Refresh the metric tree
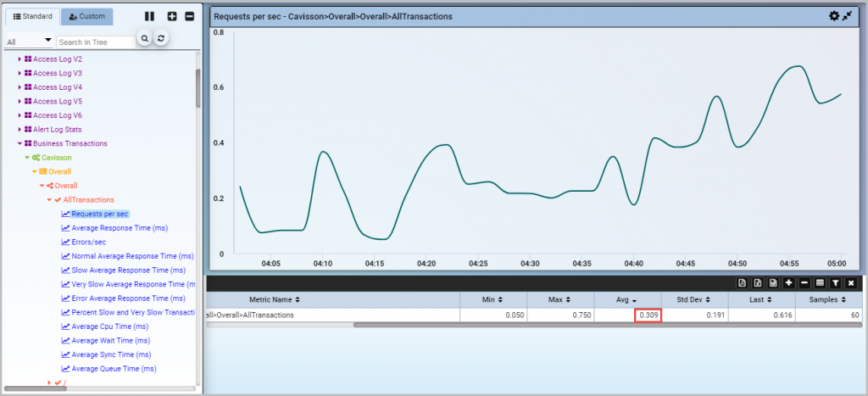Viewport: 868px width, 396px height. point(161,38)
